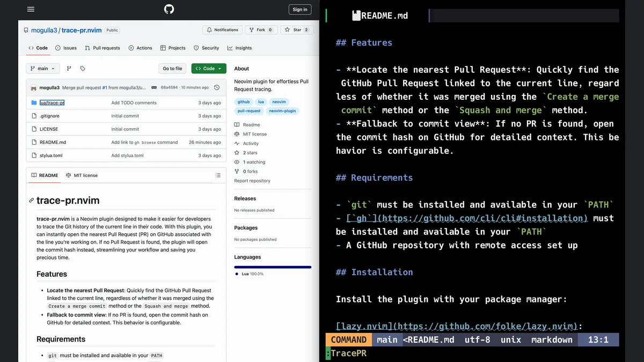644x362 pixels.
Task: Switch to the Insights tab
Action: (239, 48)
